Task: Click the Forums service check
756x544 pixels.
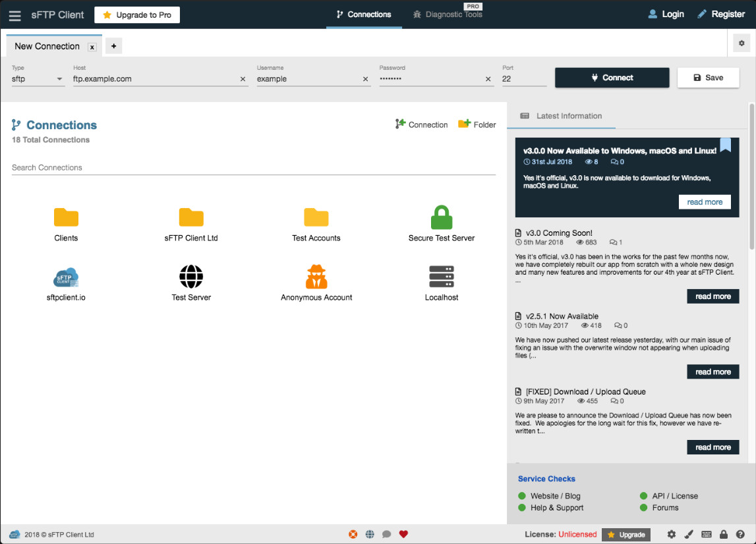Action: coord(659,507)
